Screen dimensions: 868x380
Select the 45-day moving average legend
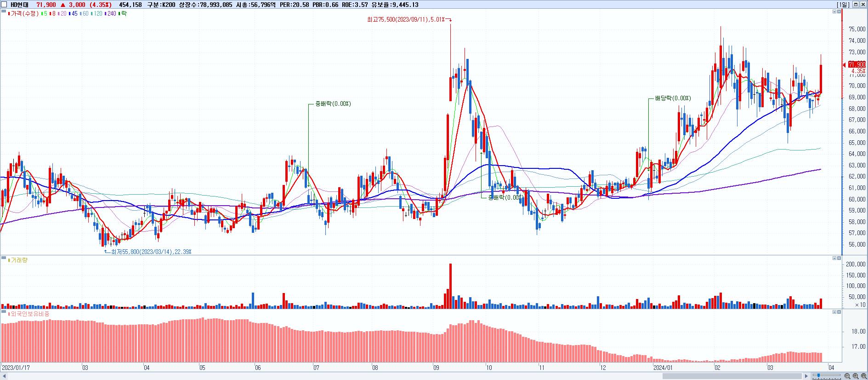[x=73, y=14]
